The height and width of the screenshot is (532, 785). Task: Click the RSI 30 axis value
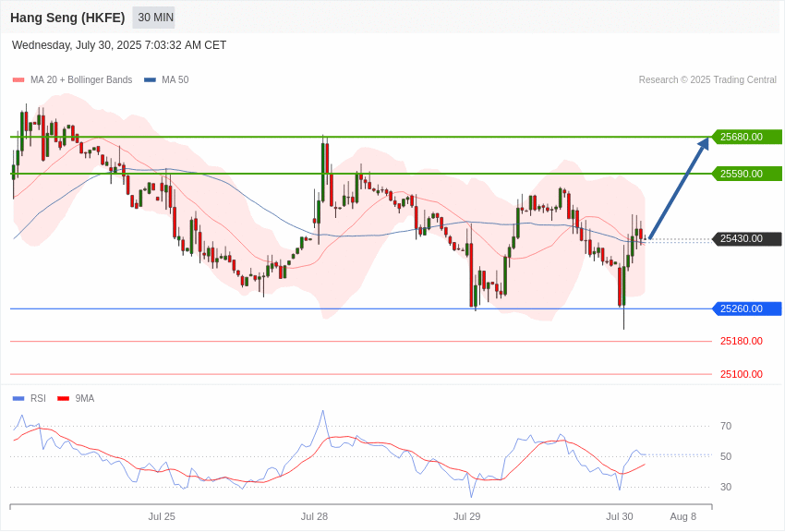[726, 487]
